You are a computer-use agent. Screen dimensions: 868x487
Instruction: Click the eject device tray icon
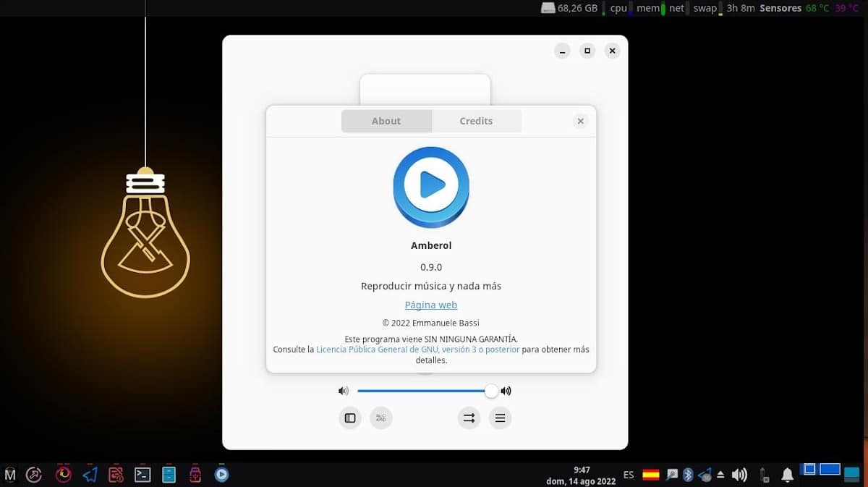pos(721,475)
